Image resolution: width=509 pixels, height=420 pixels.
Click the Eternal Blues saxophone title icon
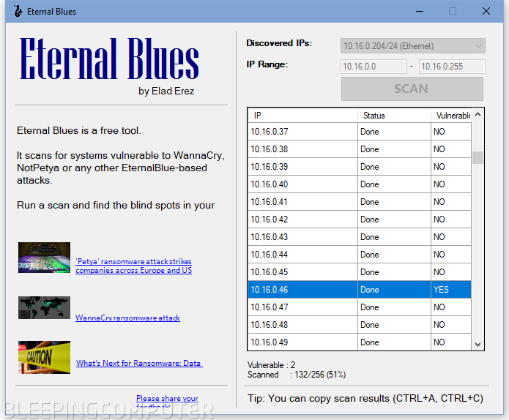(18, 11)
